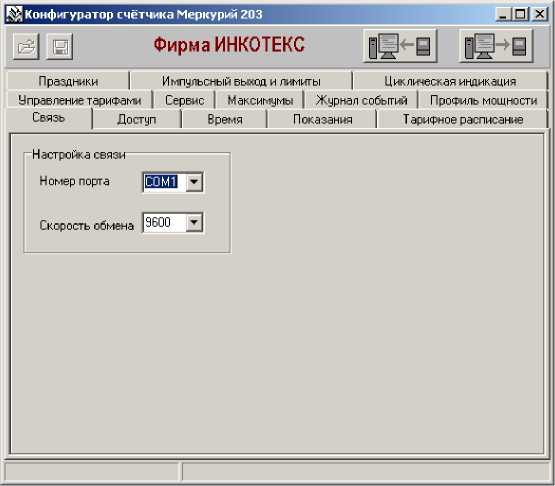The image size is (555, 486).
Task: Switch to the Максимумы tab
Action: click(260, 101)
